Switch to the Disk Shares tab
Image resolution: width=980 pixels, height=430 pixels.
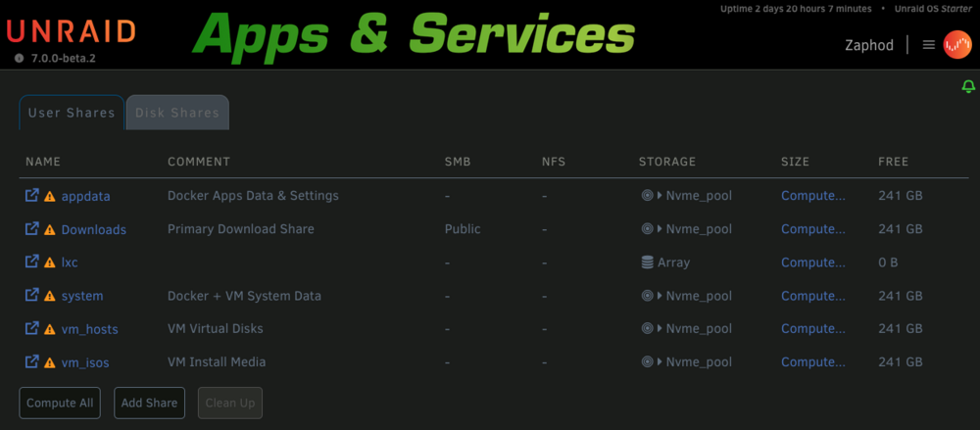(177, 113)
